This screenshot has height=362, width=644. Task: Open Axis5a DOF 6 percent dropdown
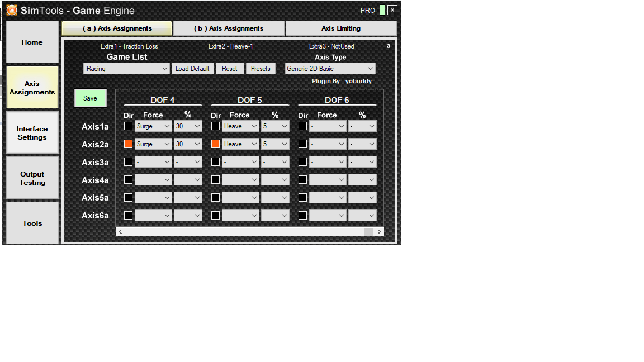click(362, 197)
